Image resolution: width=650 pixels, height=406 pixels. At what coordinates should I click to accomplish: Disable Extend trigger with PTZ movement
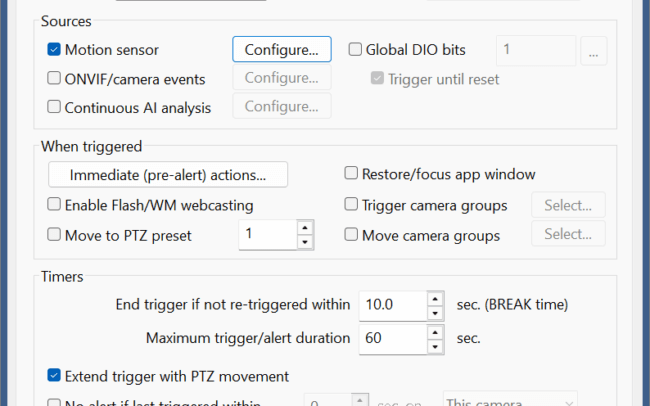tap(54, 375)
